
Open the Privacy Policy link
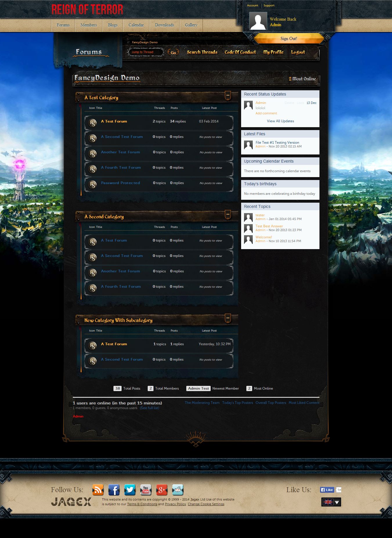tap(175, 504)
